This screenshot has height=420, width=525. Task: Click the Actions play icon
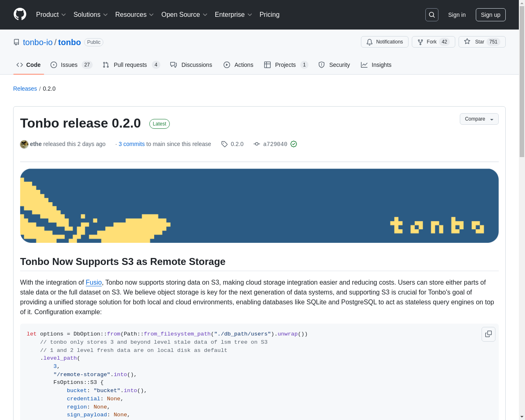click(x=227, y=65)
